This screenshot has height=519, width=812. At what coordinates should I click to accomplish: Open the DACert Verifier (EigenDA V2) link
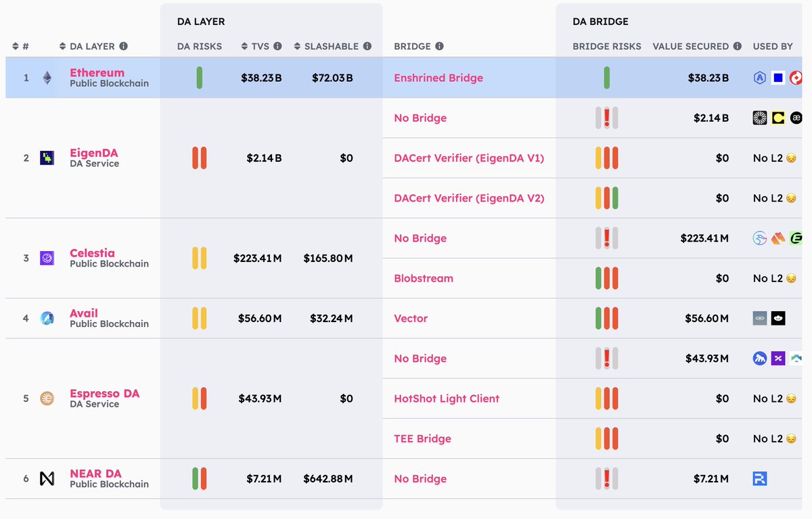(469, 198)
